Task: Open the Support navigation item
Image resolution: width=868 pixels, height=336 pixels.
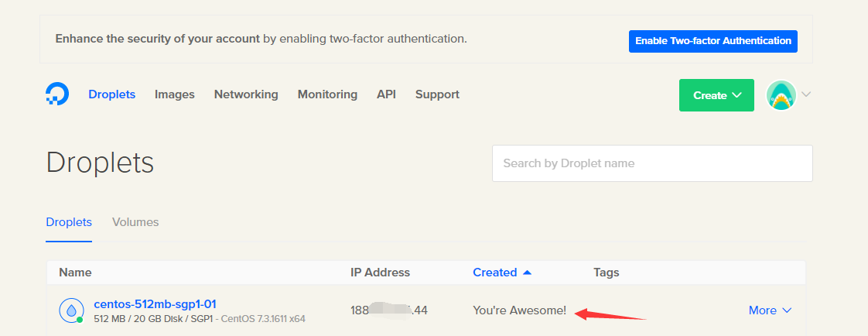Action: [x=437, y=94]
